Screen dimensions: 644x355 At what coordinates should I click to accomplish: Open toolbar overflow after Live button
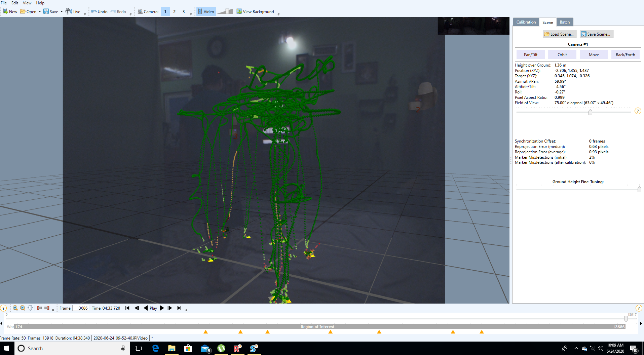coord(85,14)
